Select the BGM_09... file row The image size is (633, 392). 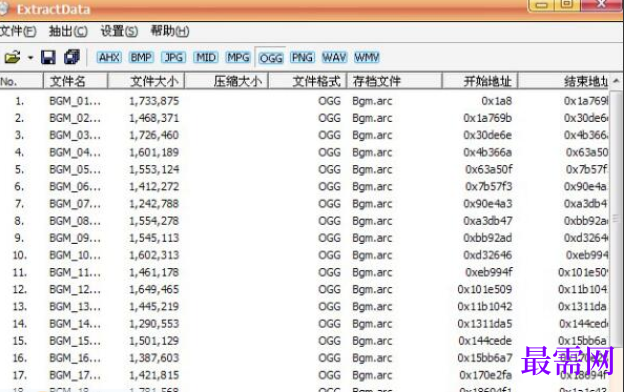[x=304, y=238]
